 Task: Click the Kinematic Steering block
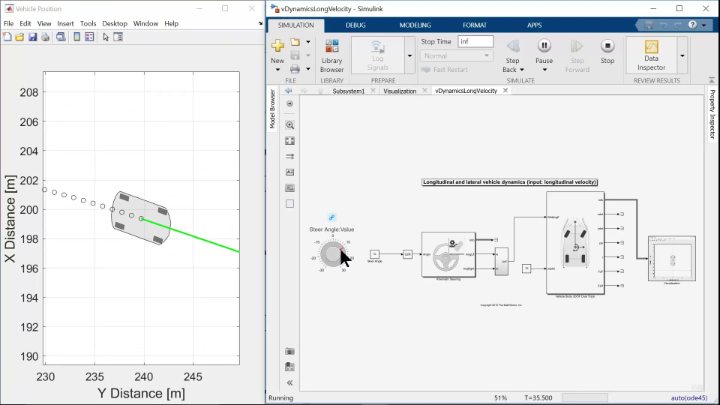448,255
